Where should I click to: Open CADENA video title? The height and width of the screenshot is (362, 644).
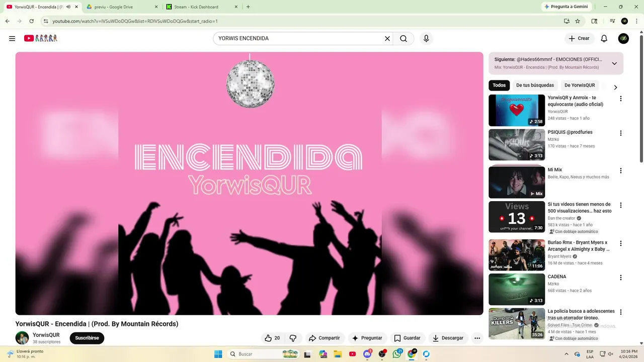coord(557,277)
